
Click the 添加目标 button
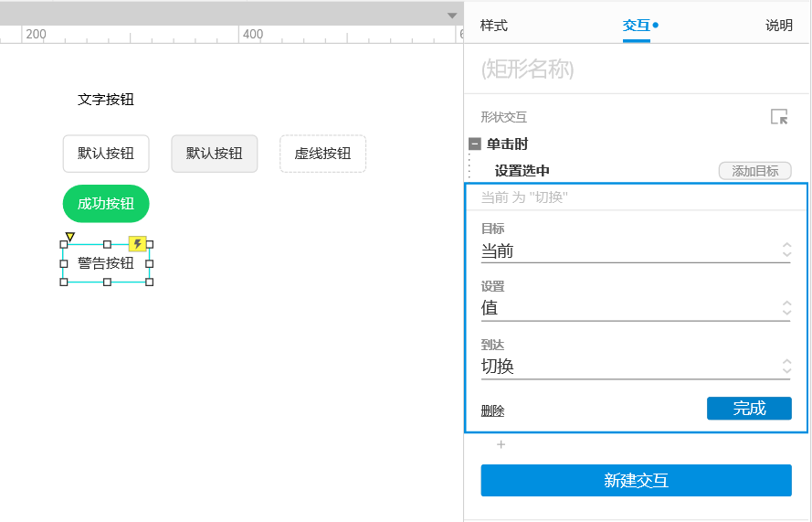[755, 171]
